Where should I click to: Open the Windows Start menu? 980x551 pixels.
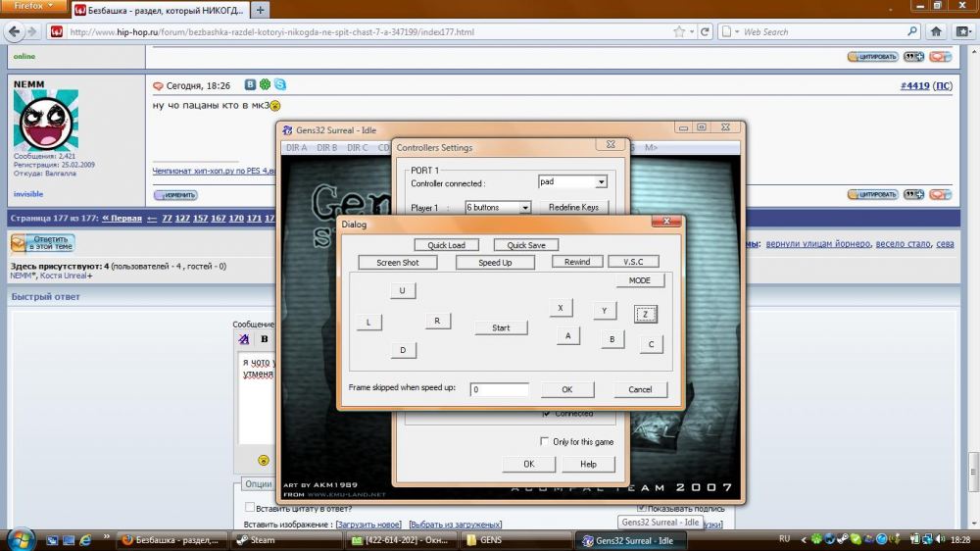coord(21,539)
